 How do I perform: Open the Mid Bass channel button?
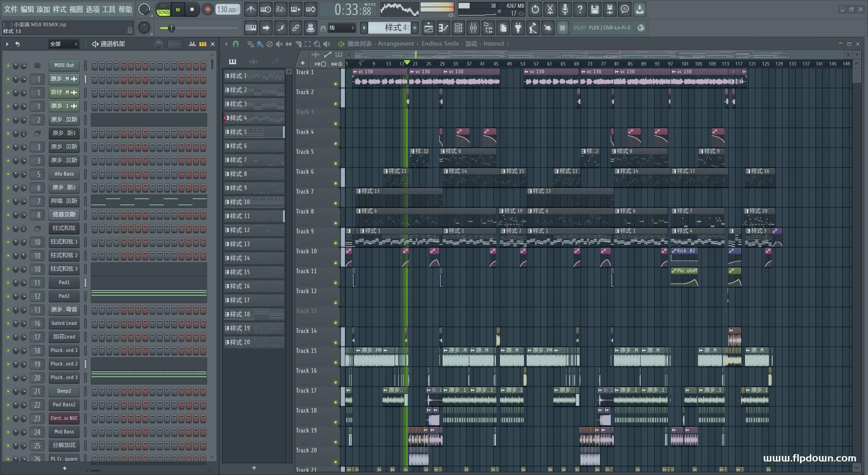[x=64, y=432]
